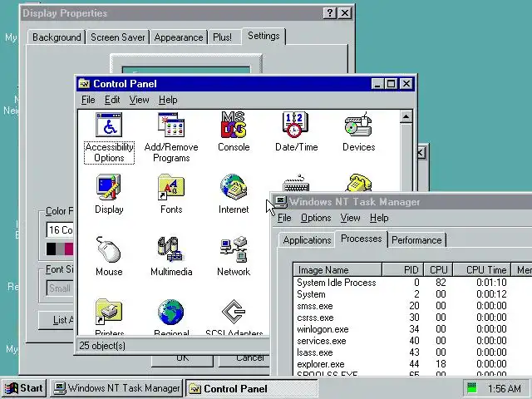
Task: Open the Date/Time applet icon
Action: (x=295, y=125)
